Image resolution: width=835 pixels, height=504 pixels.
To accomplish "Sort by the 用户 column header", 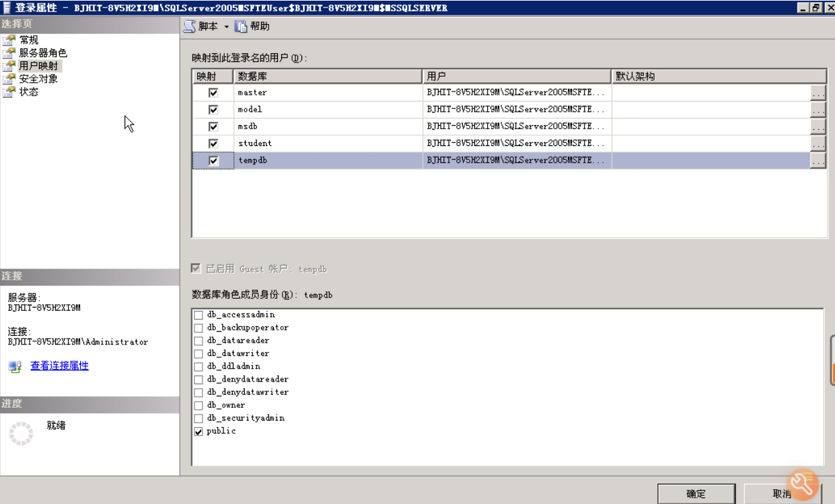I will coord(517,76).
